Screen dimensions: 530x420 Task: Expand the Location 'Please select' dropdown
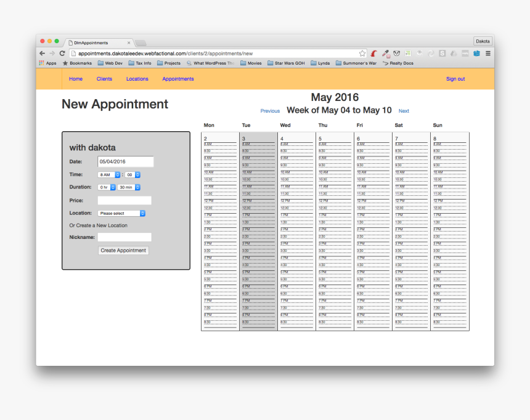coord(121,213)
